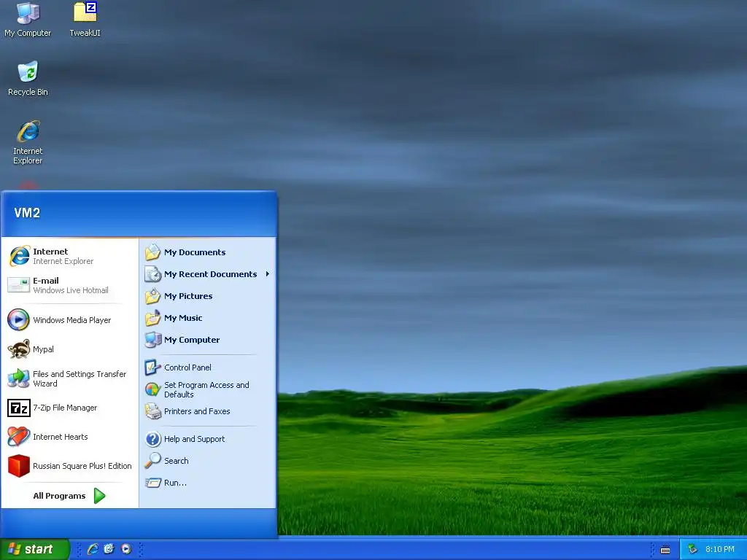Launch Windows Media Player from Quick Launch
The width and height of the screenshot is (747, 560).
click(x=125, y=549)
